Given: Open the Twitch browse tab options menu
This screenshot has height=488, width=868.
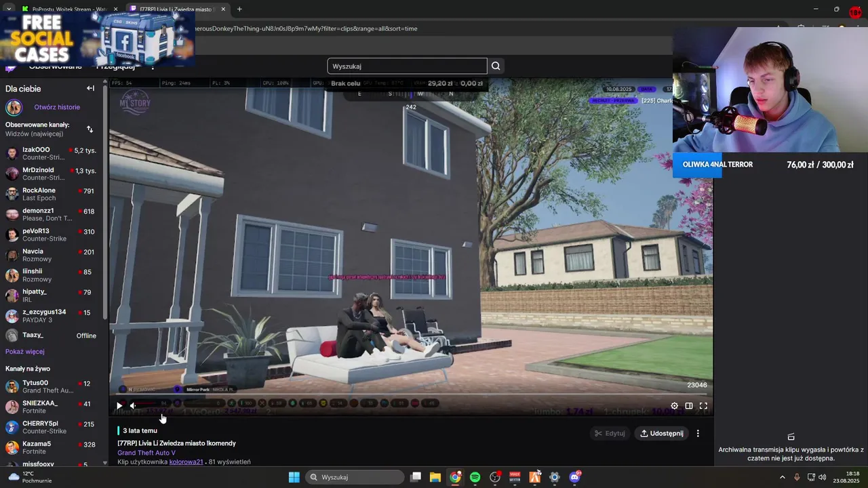Looking at the screenshot, I should [152, 66].
